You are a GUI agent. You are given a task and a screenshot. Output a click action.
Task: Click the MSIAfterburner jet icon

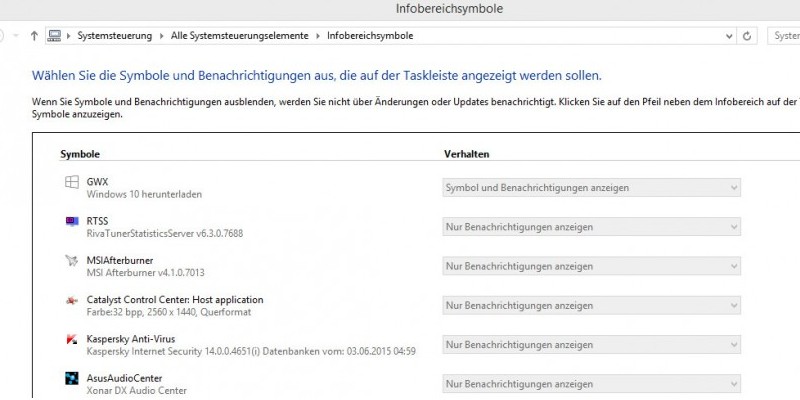(72, 261)
